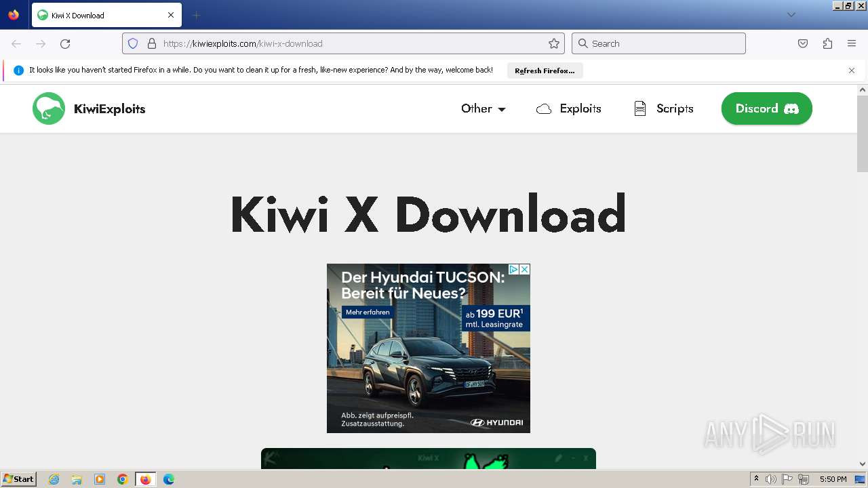Click the page vertical scrollbar thumb
Viewport: 868px width, 488px height.
863,134
